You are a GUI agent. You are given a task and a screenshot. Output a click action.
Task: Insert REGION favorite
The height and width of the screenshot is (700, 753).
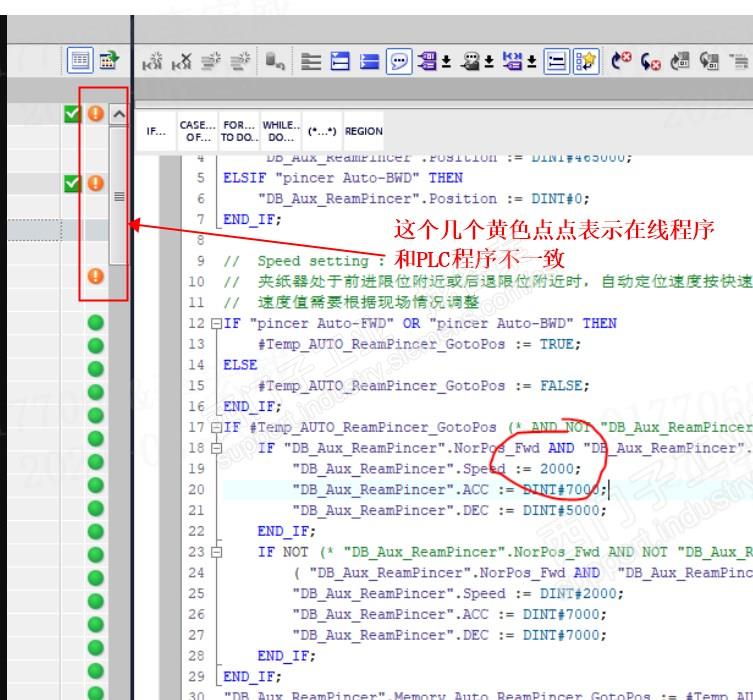pyautogui.click(x=364, y=131)
